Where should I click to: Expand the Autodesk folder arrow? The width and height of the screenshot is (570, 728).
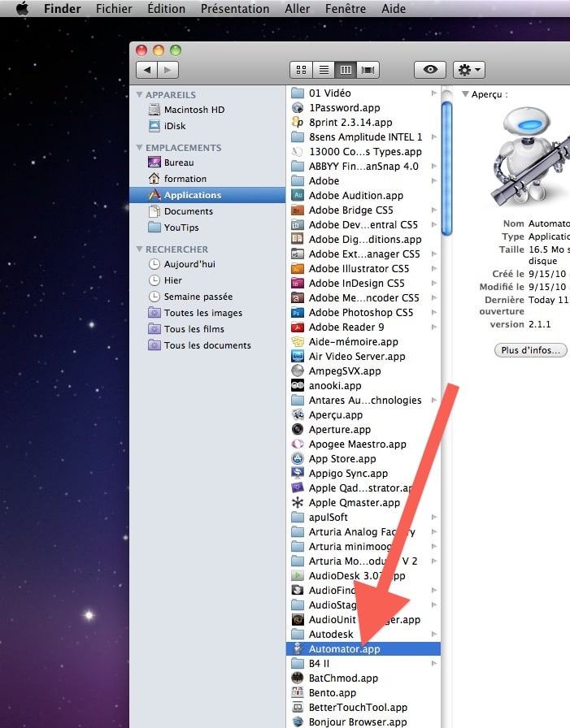(x=434, y=635)
